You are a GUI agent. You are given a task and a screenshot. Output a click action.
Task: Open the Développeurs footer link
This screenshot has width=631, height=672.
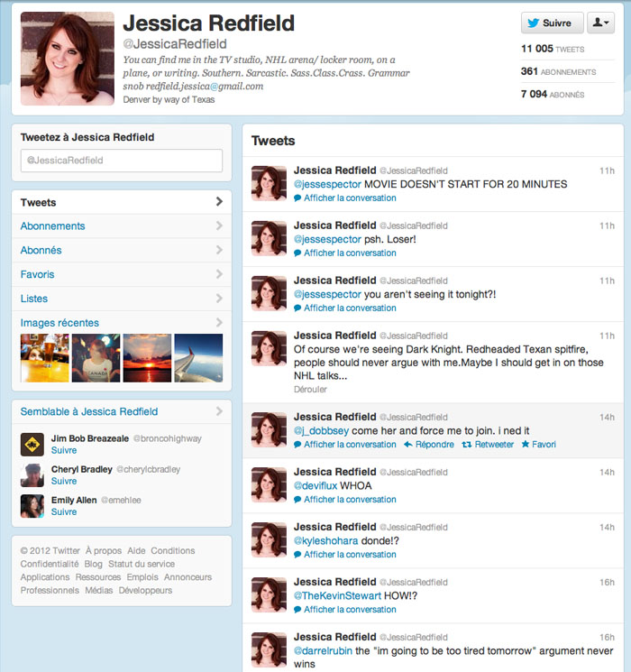click(x=145, y=591)
